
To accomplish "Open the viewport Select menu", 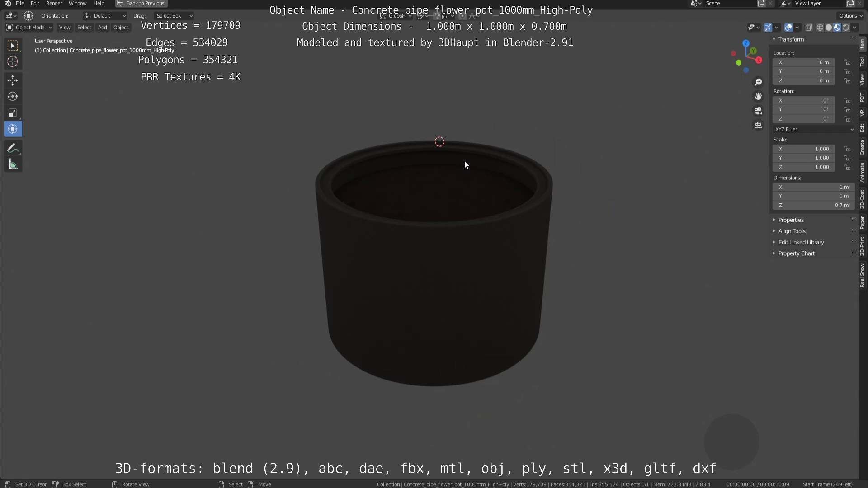I will 84,28.
